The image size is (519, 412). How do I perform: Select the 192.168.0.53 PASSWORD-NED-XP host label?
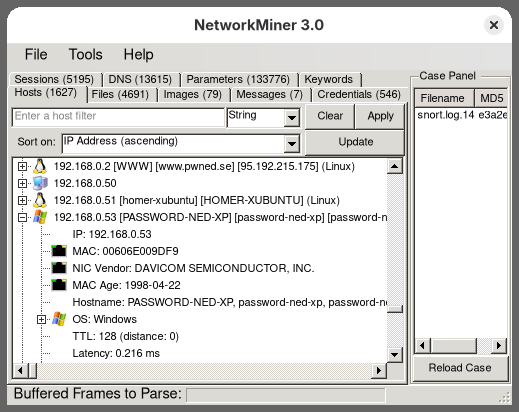[x=220, y=217]
